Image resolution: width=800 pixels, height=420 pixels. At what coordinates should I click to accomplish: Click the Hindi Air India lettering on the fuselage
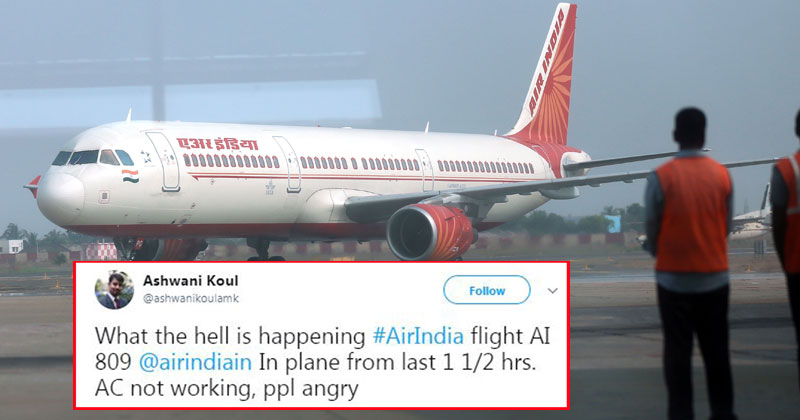[217, 144]
